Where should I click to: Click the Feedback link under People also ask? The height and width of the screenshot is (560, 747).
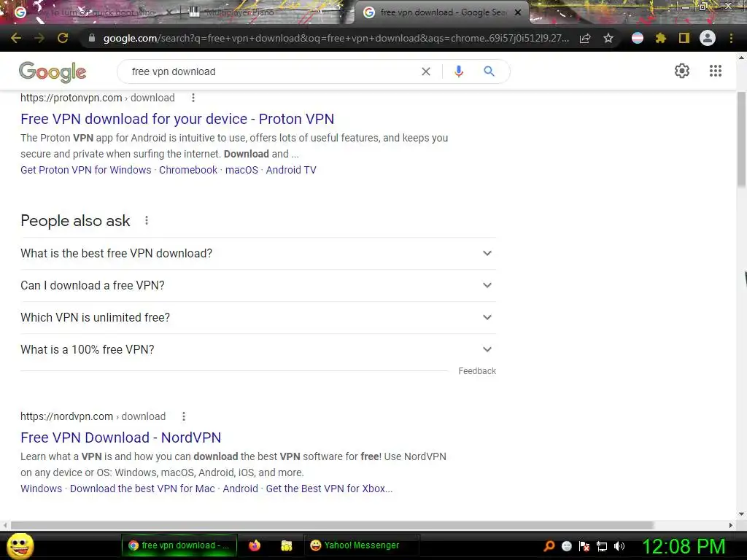pyautogui.click(x=477, y=371)
